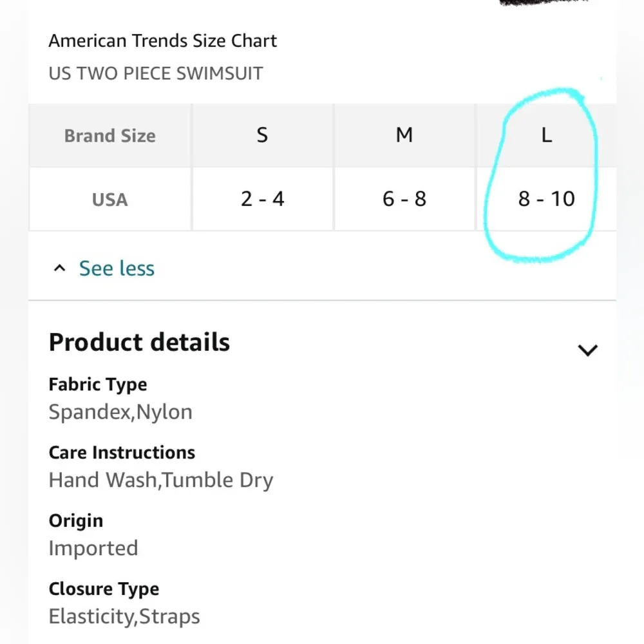
Task: Collapse the Product details chevron
Action: [x=587, y=350]
